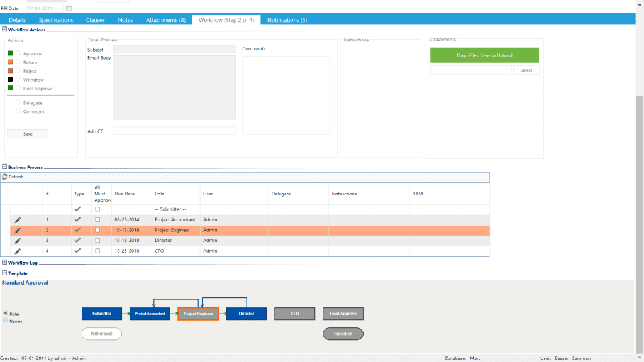This screenshot has height=362, width=644.
Task: Click the Submitter workflow node
Action: point(102,314)
